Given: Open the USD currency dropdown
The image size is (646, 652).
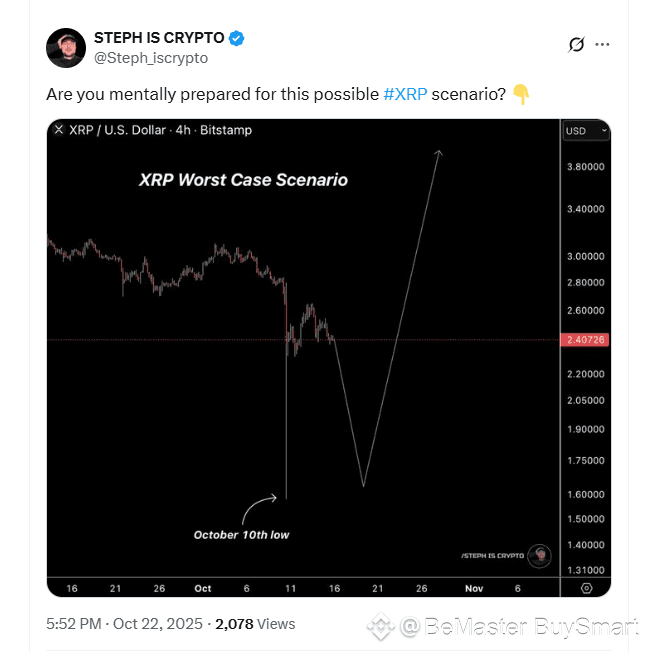Looking at the screenshot, I should pos(586,131).
